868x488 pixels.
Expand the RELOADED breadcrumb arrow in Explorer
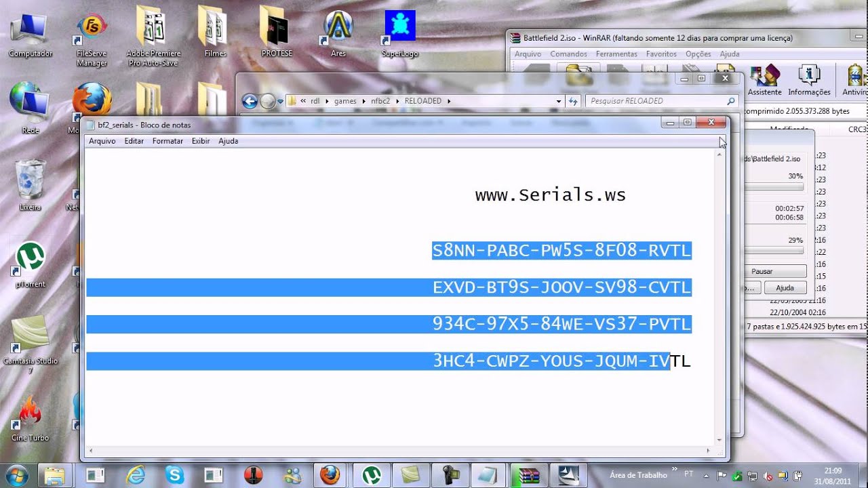(448, 101)
